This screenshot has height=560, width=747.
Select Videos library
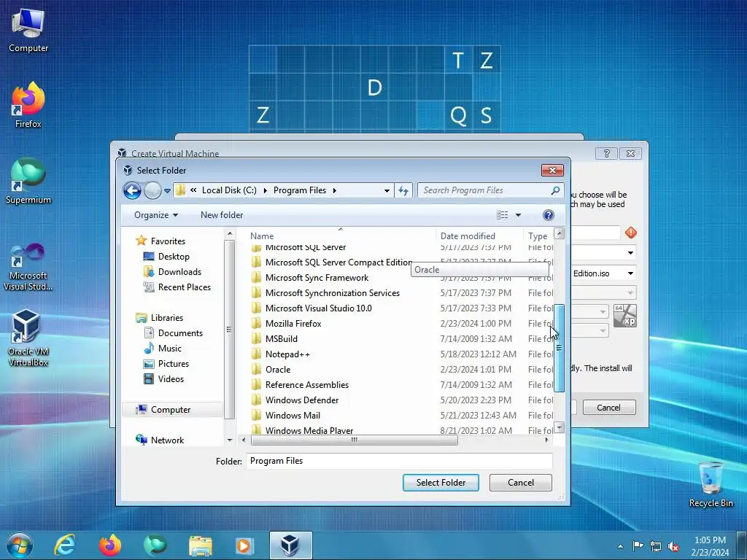[171, 379]
